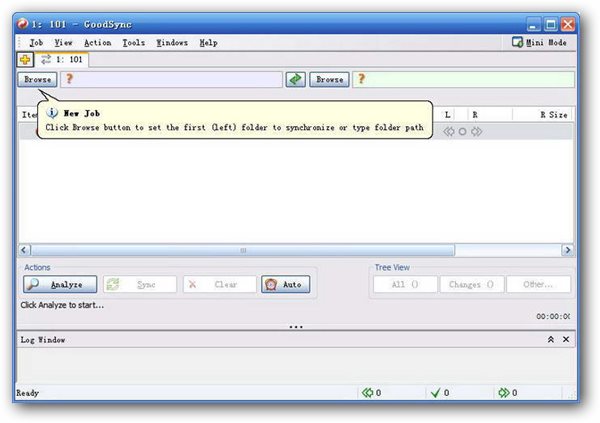Click the left copy arrow counter in status bar
Image resolution: width=600 pixels, height=423 pixels.
(371, 393)
